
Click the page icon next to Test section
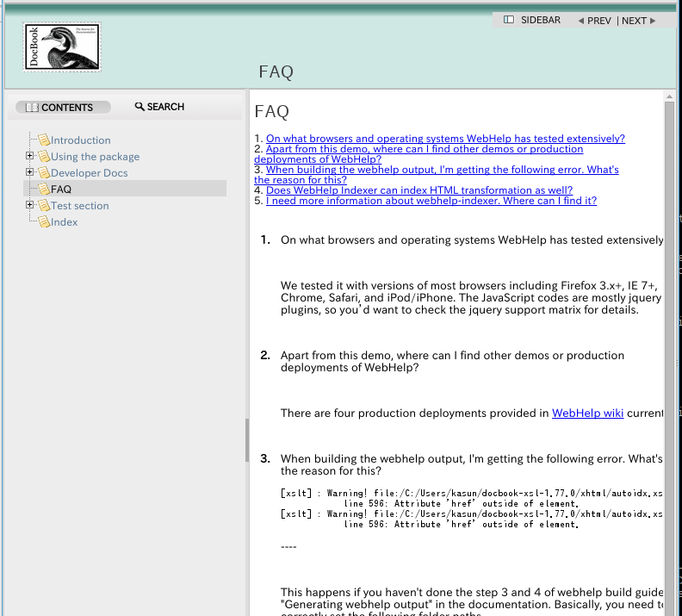(x=44, y=205)
